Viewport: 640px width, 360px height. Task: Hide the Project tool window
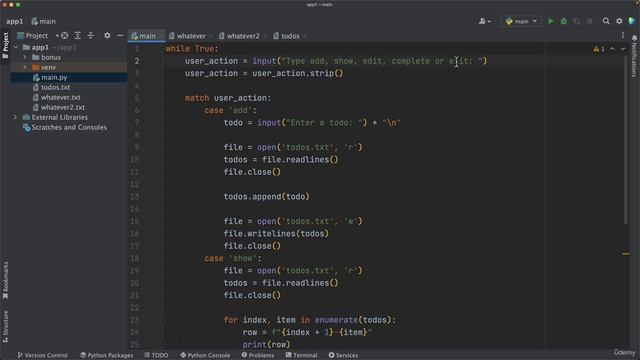click(120, 36)
